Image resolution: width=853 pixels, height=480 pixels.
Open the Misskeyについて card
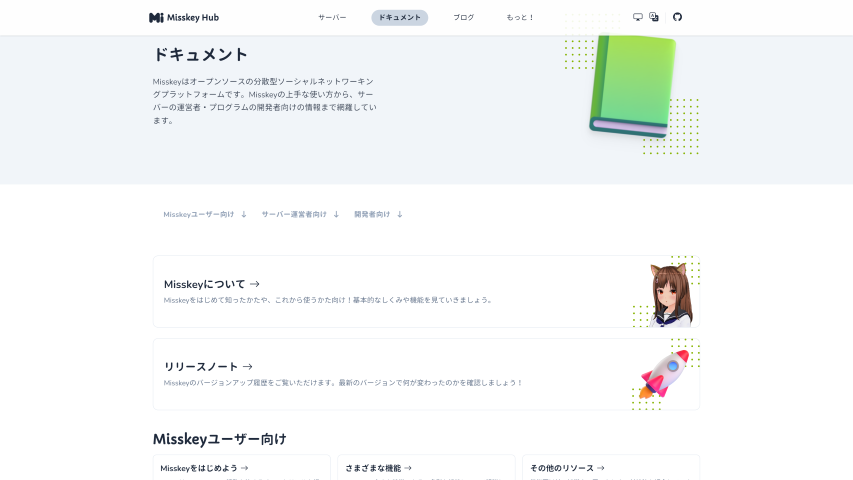click(426, 292)
